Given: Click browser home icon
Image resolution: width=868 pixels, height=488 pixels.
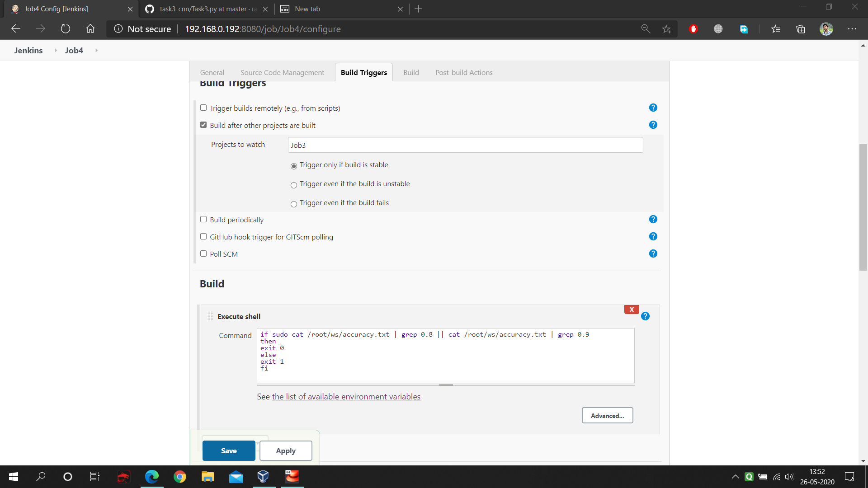Looking at the screenshot, I should 90,29.
